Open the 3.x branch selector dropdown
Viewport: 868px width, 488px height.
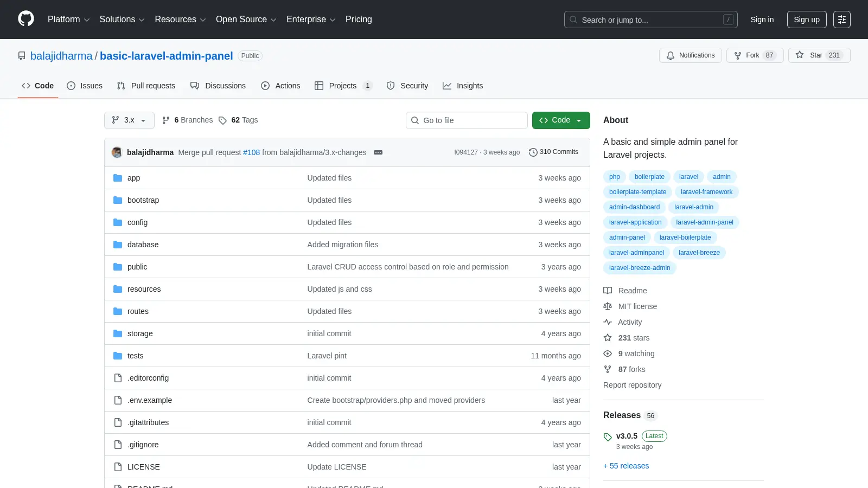coord(129,120)
